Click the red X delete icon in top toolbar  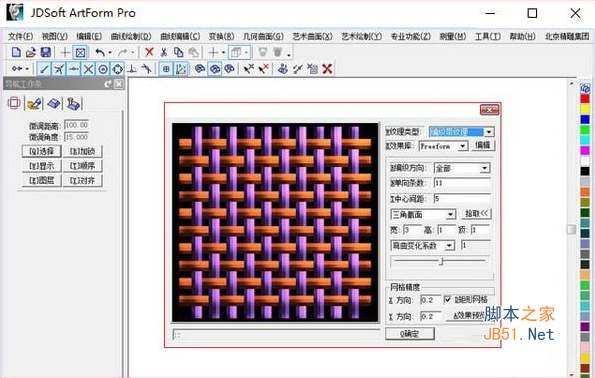tap(149, 52)
